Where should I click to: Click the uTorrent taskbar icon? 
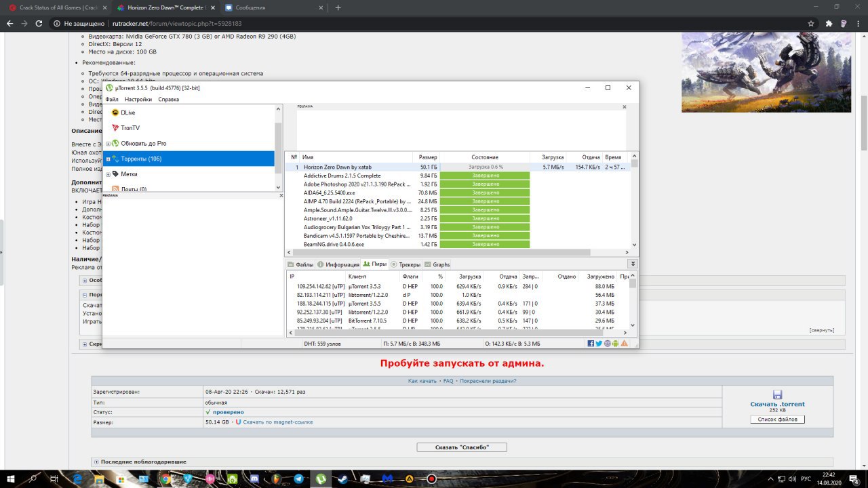[321, 479]
